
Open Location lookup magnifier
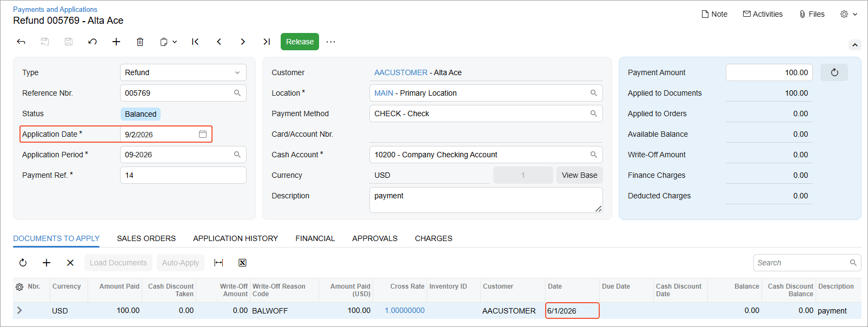click(x=594, y=93)
